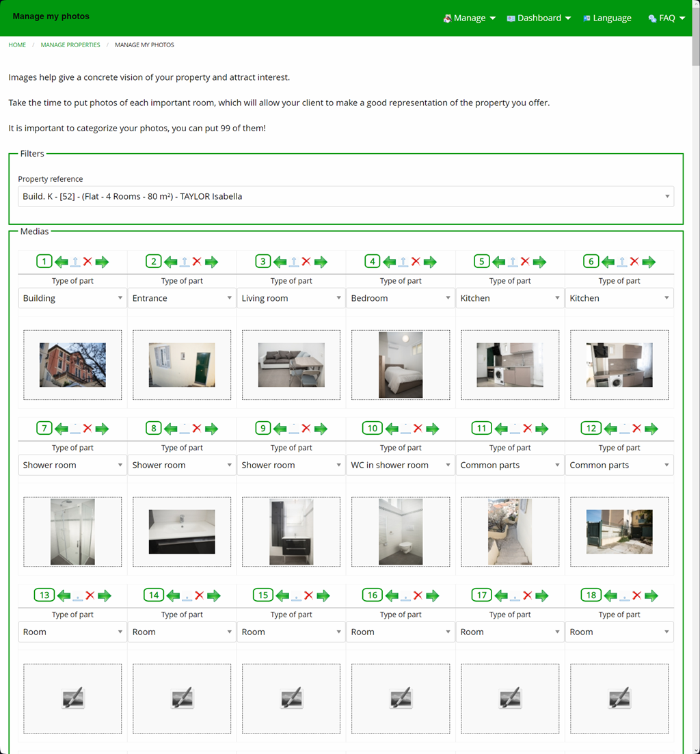Click empty image placeholder in slot 18
Viewport: 700px width, 754px height.
coord(619,698)
